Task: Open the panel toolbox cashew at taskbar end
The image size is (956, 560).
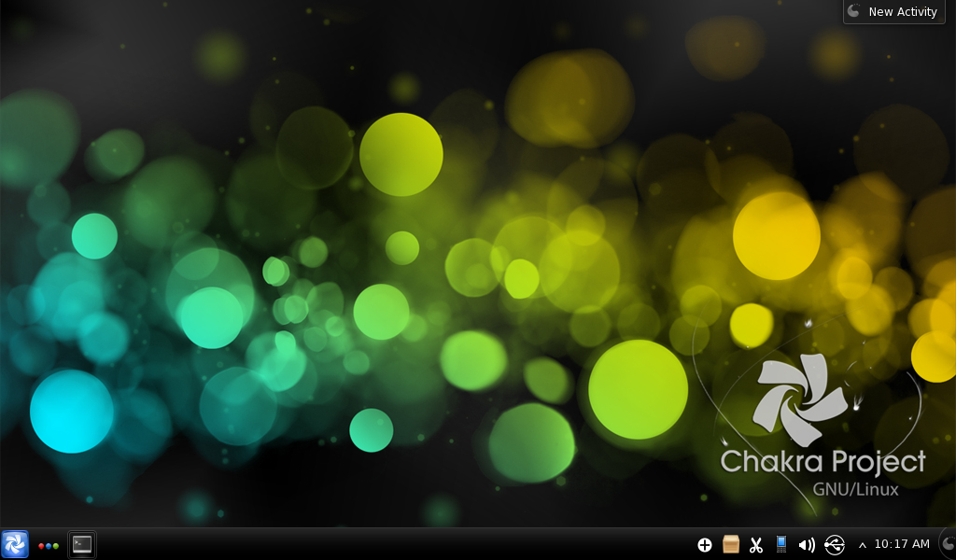Action: click(x=949, y=543)
